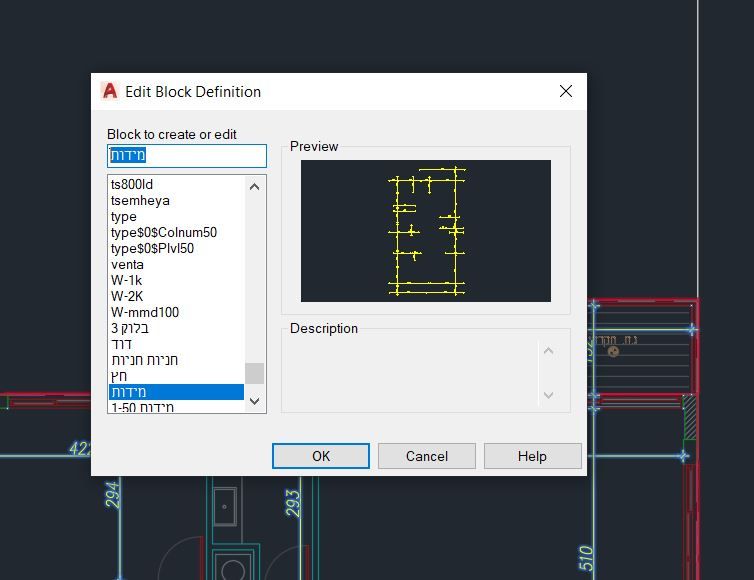The image size is (754, 580).
Task: Select block חץ in list
Action: click(176, 376)
